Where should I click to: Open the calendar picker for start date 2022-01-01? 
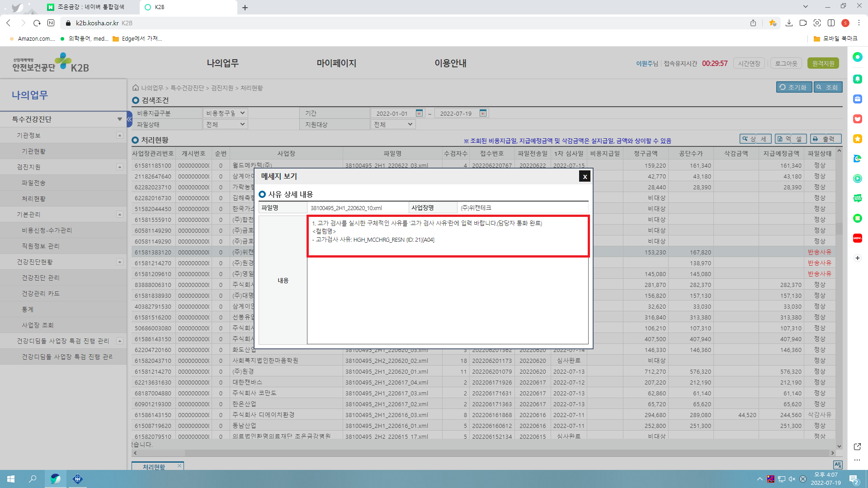[419, 113]
